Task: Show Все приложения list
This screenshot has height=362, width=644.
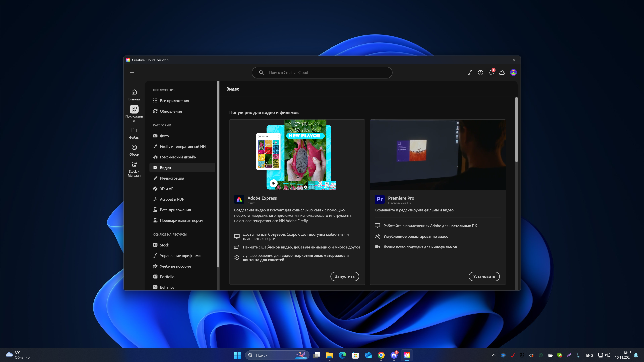Action: (182, 100)
